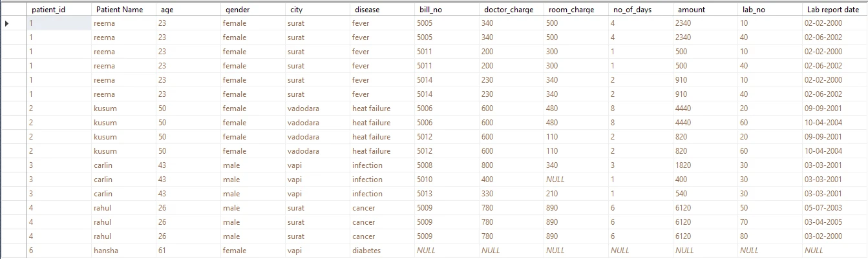
Task: Sort by the age column header
Action: coord(167,10)
